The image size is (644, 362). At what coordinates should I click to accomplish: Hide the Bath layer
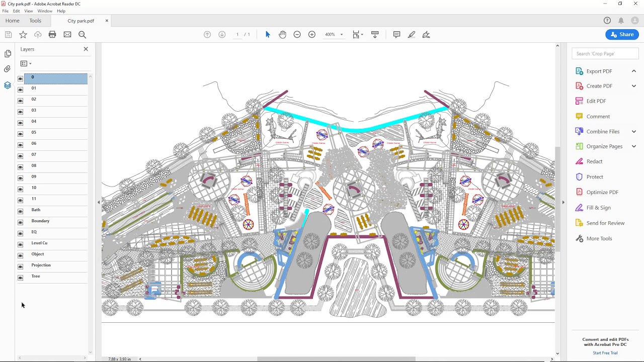(x=20, y=211)
